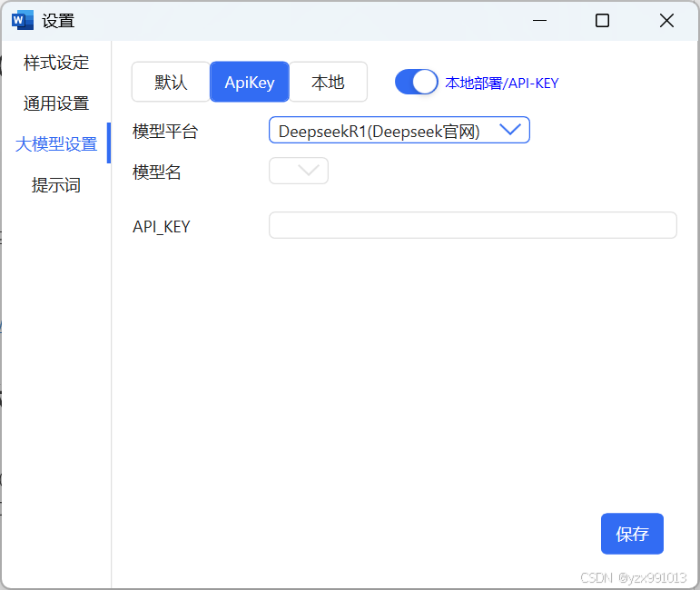This screenshot has height=590, width=700.
Task: Switch to the ApiKey tab
Action: (x=250, y=82)
